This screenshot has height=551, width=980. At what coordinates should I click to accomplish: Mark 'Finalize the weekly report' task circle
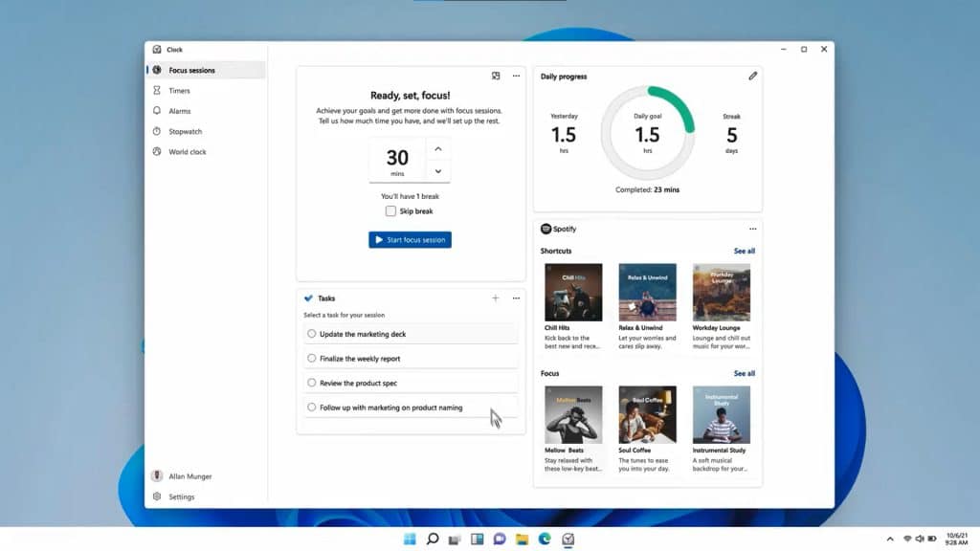312,359
